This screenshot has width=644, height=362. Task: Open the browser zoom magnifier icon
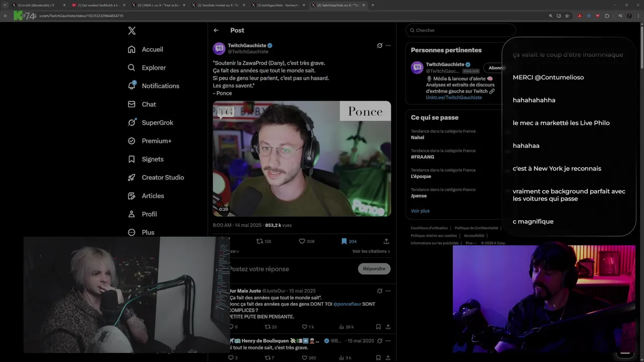pos(550,16)
